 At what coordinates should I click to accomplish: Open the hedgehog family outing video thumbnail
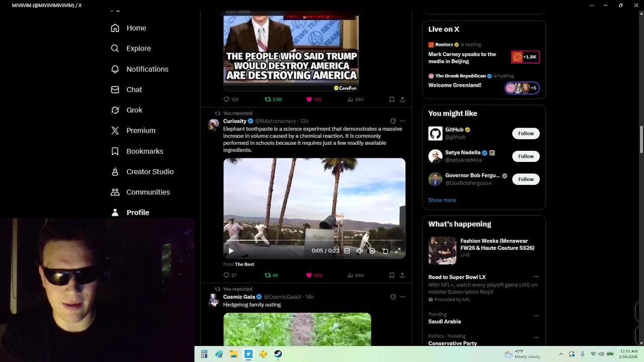click(x=297, y=329)
